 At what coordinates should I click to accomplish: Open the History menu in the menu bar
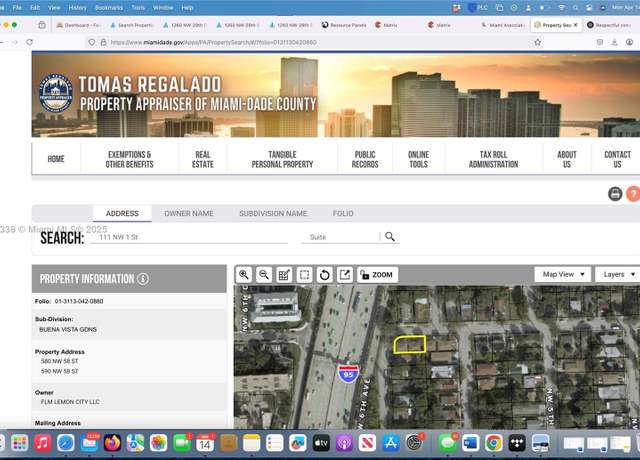(x=77, y=8)
